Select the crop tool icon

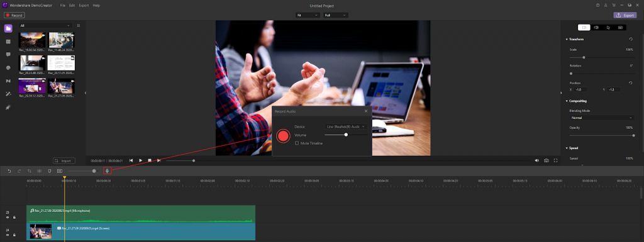click(x=29, y=170)
